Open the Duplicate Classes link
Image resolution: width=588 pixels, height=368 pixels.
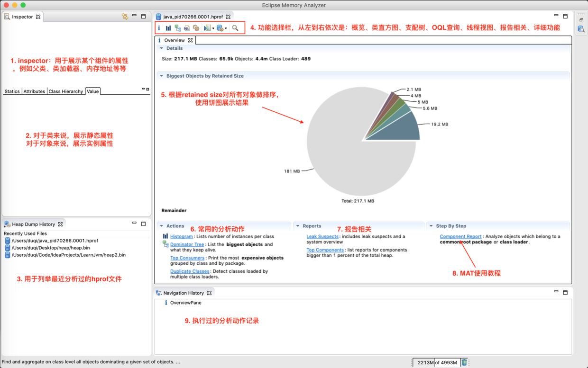190,271
